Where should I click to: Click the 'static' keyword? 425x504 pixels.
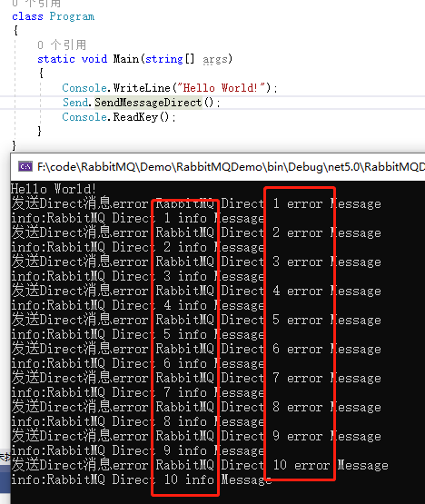pos(56,59)
